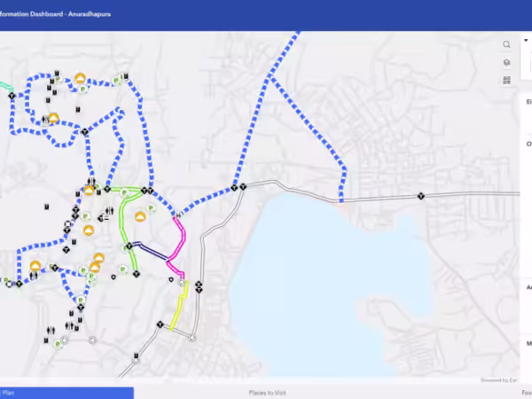Click the orange monument marker at map top
The width and height of the screenshot is (532, 399).
tap(80, 79)
